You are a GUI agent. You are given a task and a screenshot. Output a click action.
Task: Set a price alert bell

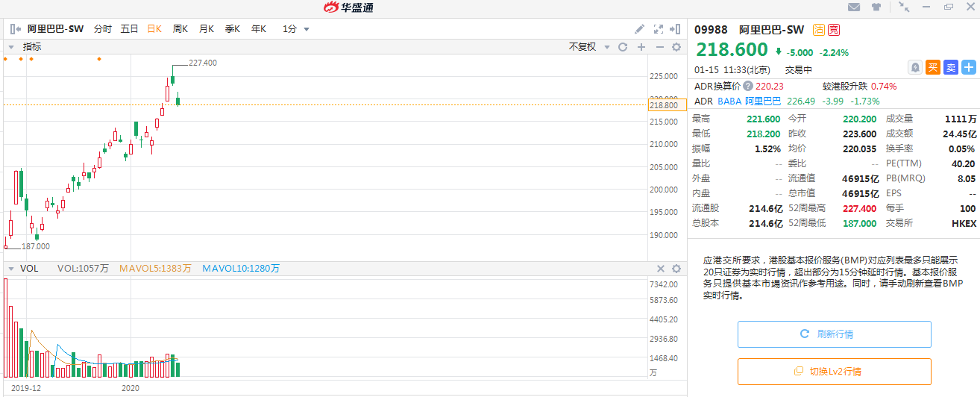915,67
